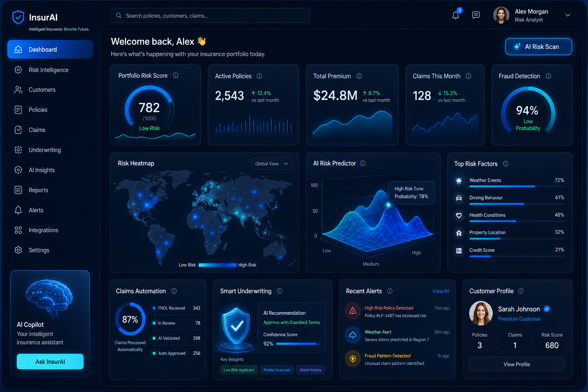Click the Ask InsurAI button
588x392 pixels.
(x=50, y=361)
